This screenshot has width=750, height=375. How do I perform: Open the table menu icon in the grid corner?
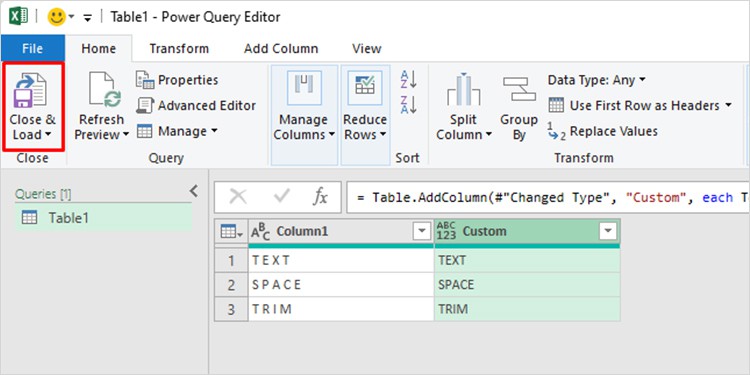coord(231,232)
